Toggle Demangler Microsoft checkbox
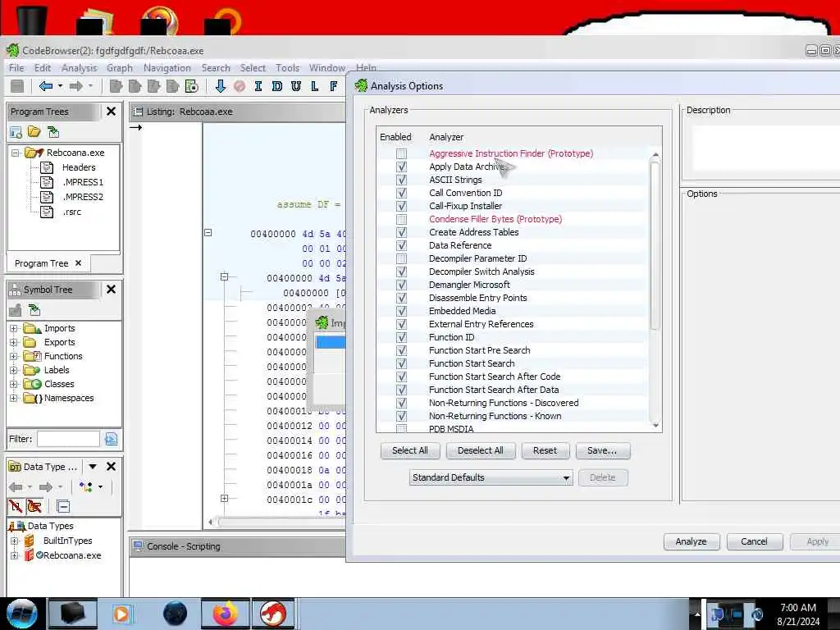Screen dimensions: 840x630 (401, 285)
